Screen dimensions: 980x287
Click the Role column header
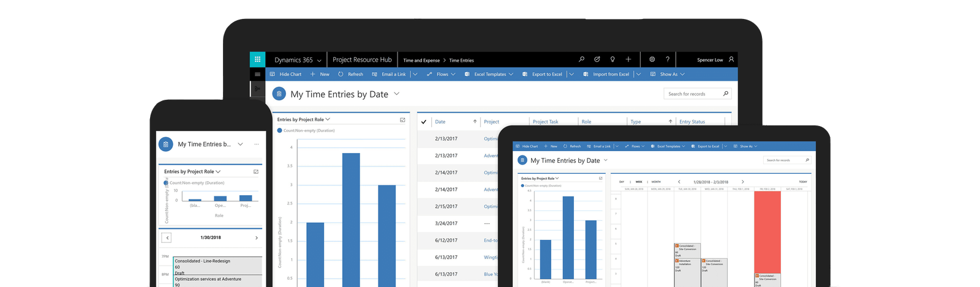point(586,122)
